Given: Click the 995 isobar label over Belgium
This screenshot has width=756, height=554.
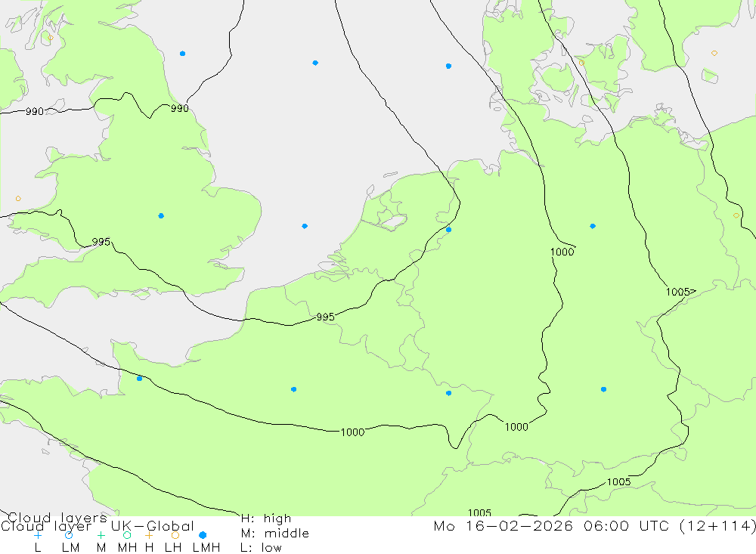Looking at the screenshot, I should click(x=325, y=317).
